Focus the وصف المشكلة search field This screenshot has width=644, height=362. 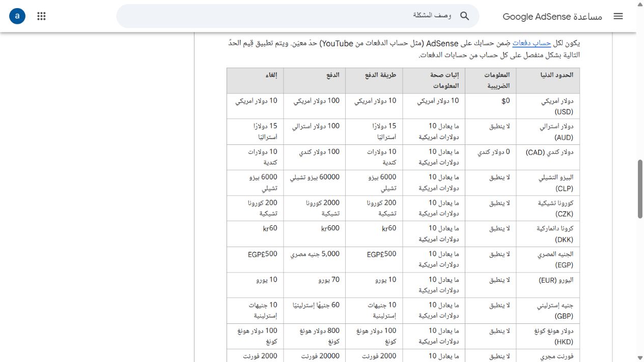(x=298, y=16)
